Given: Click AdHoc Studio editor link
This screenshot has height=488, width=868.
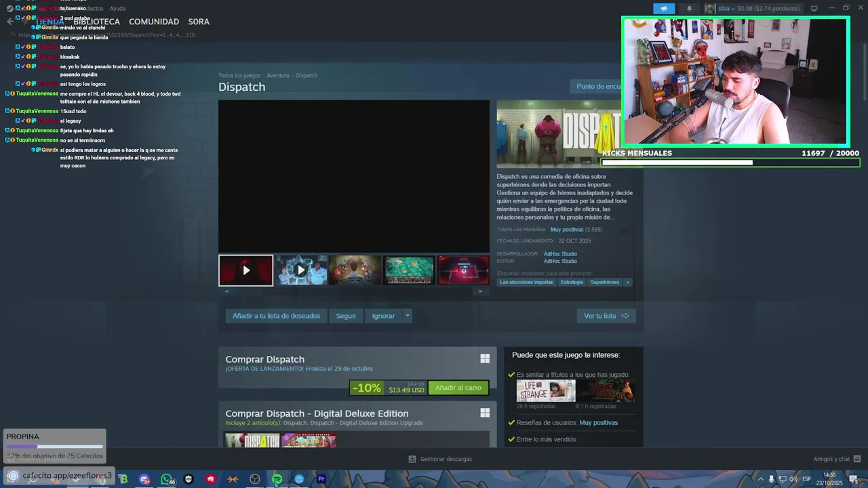Looking at the screenshot, I should click(x=560, y=261).
